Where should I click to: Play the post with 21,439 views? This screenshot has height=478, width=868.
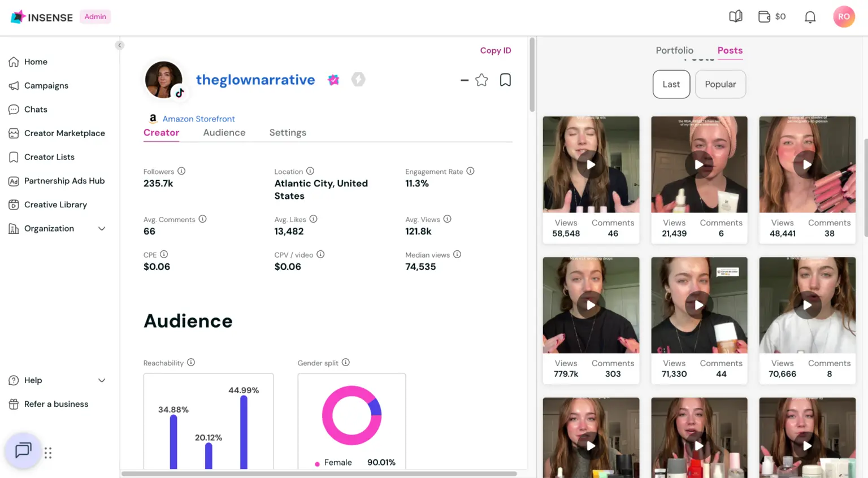tap(699, 164)
